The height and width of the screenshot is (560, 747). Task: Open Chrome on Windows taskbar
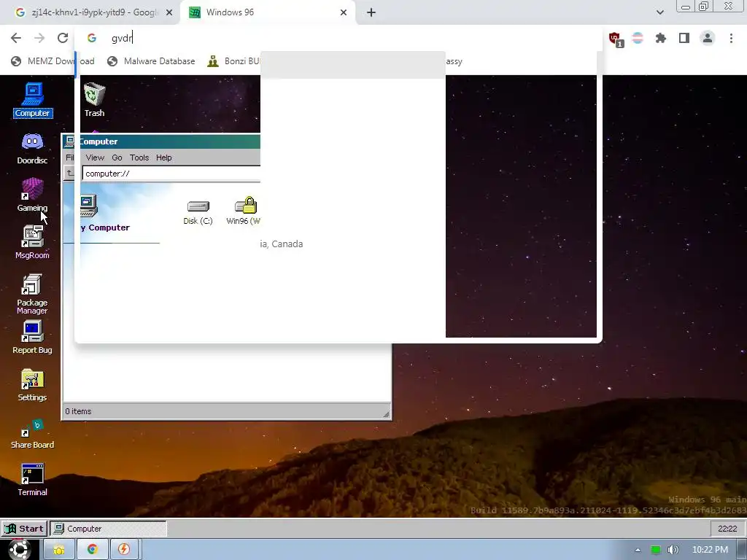(x=93, y=550)
